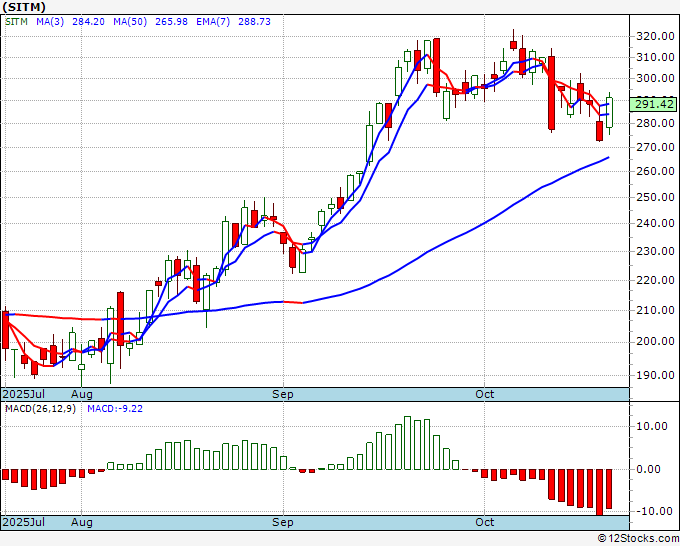Click the 10.00 label on MACD axis

pyautogui.click(x=652, y=426)
